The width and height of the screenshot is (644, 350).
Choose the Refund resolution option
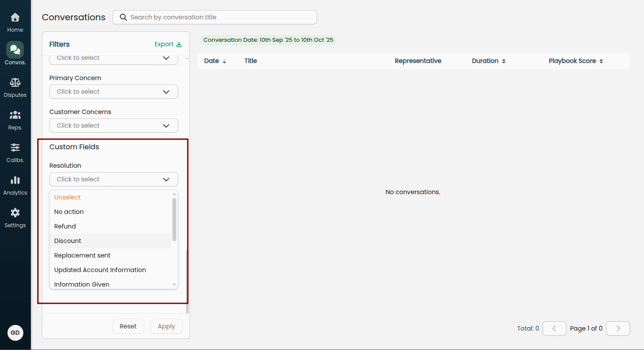pos(65,226)
